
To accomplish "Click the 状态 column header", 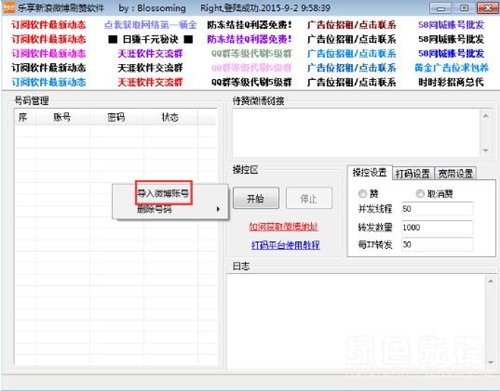I will tap(170, 117).
